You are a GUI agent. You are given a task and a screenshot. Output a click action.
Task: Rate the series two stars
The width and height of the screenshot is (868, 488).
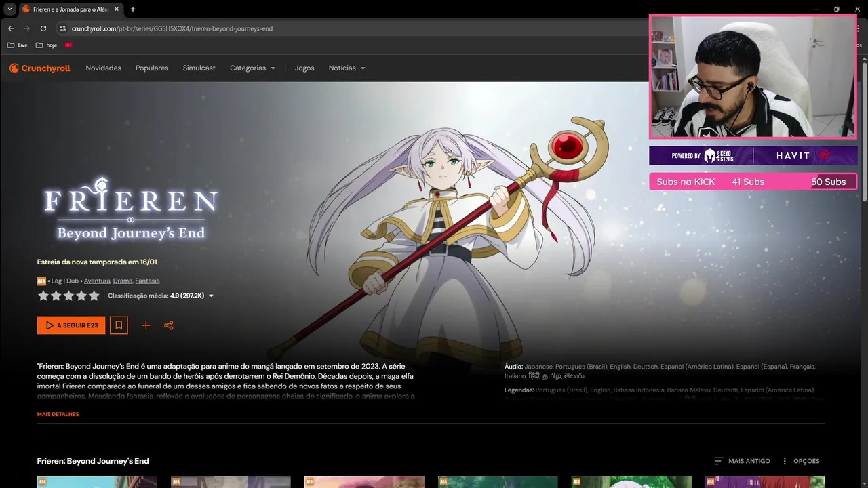point(56,296)
